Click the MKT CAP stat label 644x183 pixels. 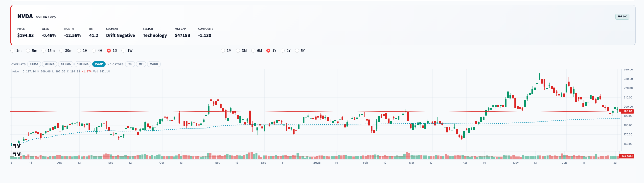180,29
